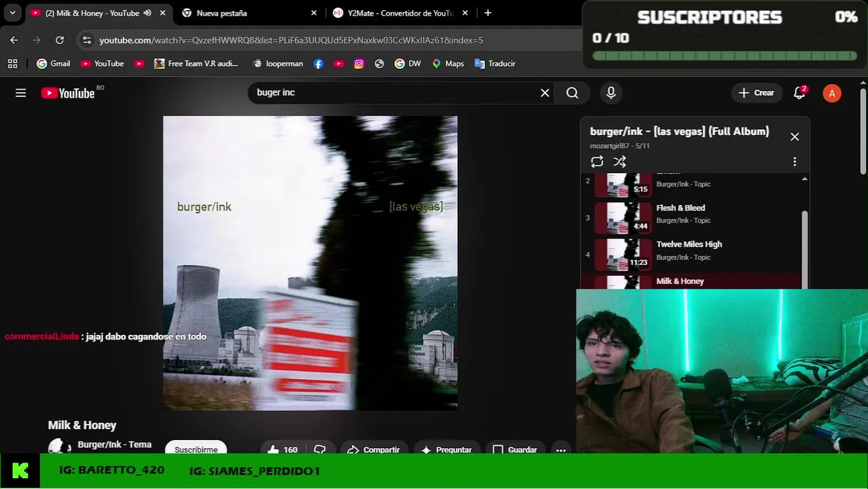
Task: Open the tab search chevron in Chrome
Action: [x=12, y=13]
